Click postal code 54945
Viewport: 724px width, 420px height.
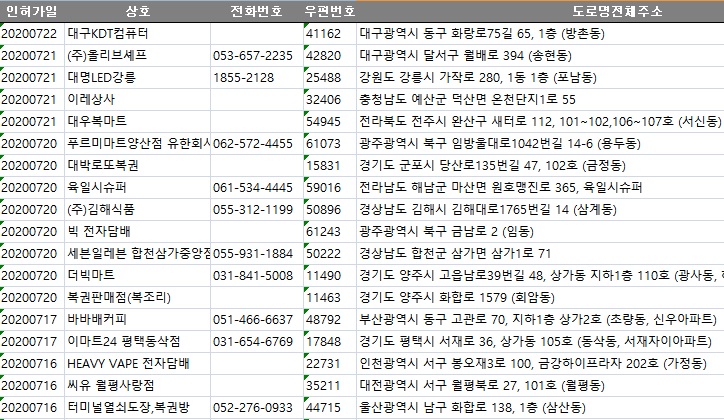click(x=323, y=121)
